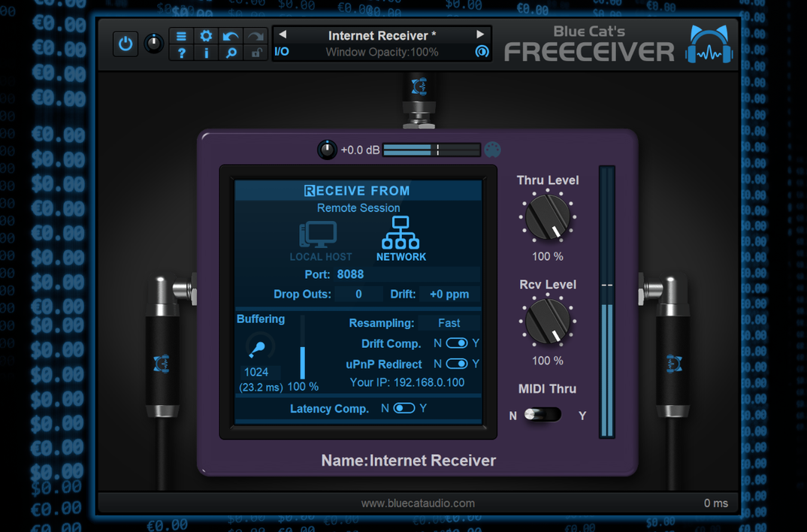Toggle the MIDI Thru switch
Image resolution: width=807 pixels, height=532 pixels.
pos(543,415)
